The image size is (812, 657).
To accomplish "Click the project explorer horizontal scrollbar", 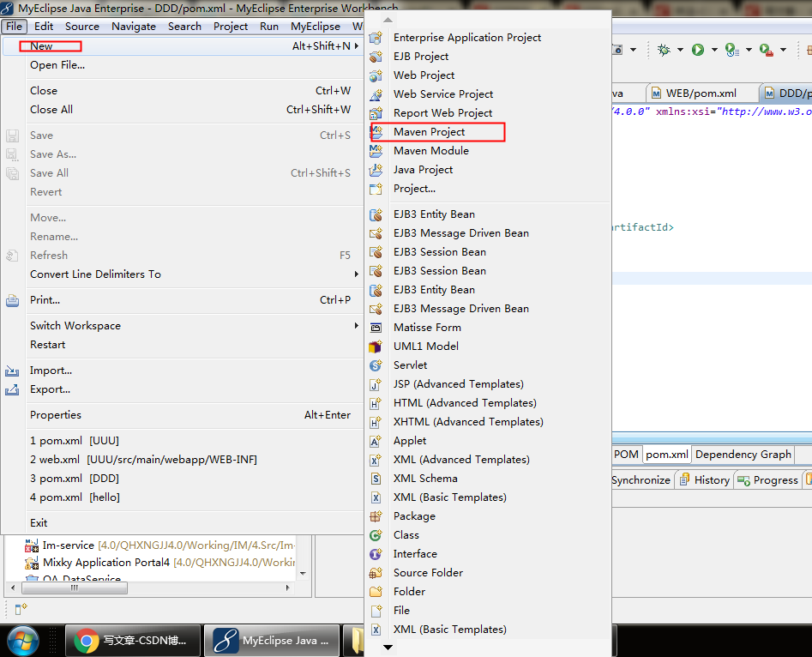I will click(75, 588).
